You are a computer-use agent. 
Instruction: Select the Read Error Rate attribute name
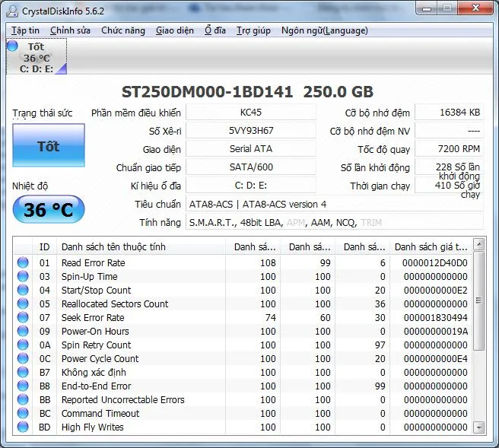click(94, 263)
